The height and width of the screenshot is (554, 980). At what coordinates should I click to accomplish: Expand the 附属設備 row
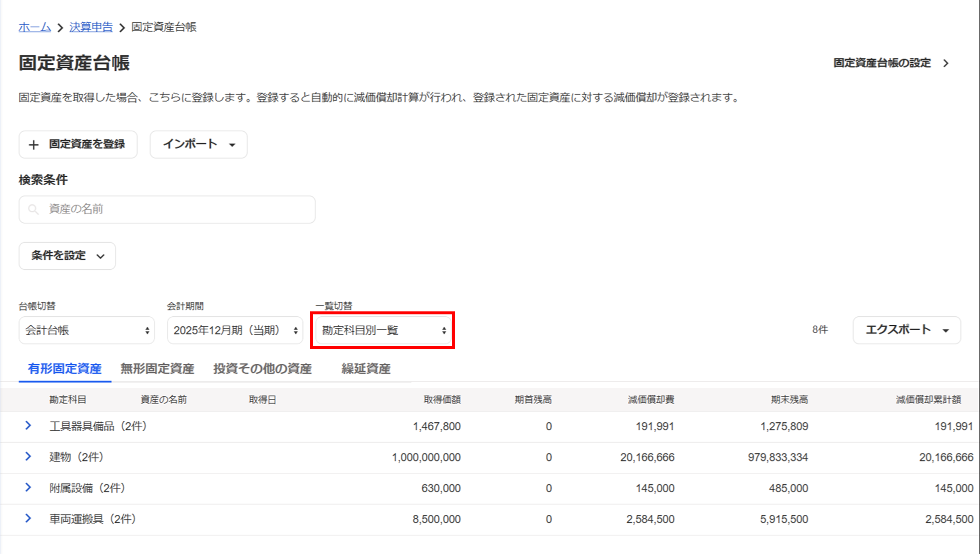(x=28, y=488)
